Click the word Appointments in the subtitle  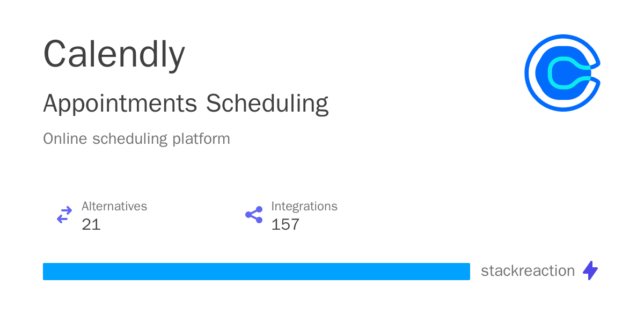coord(120,104)
